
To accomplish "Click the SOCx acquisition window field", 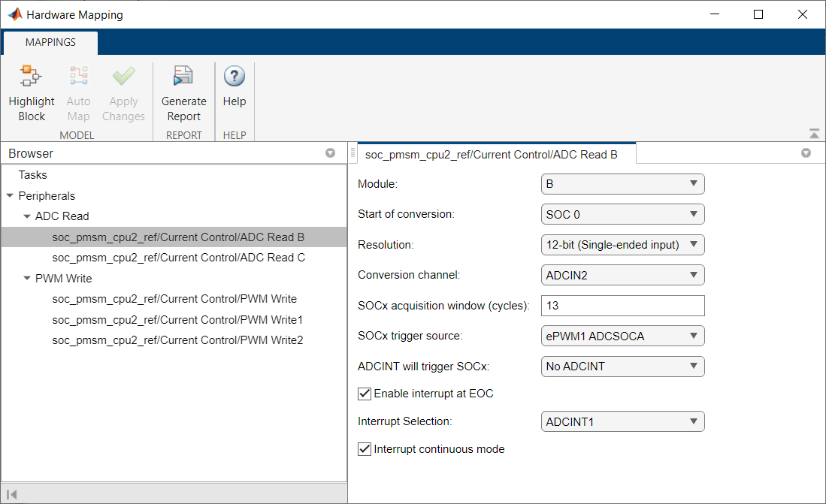I will click(x=622, y=306).
